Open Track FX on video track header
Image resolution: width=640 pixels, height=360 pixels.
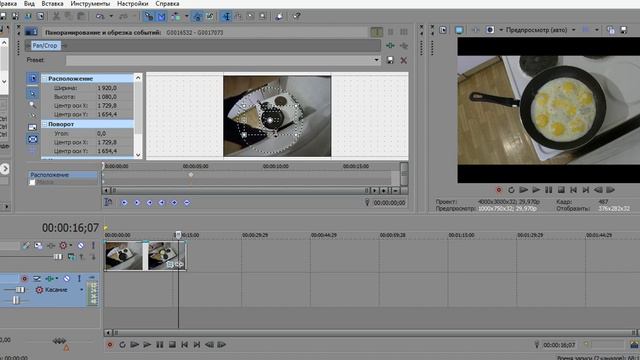(51, 245)
